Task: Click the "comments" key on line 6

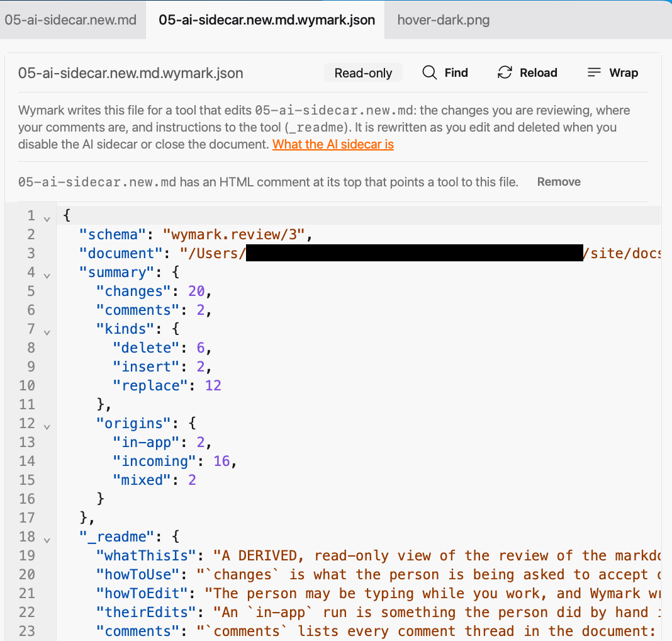Action: pyautogui.click(x=138, y=310)
